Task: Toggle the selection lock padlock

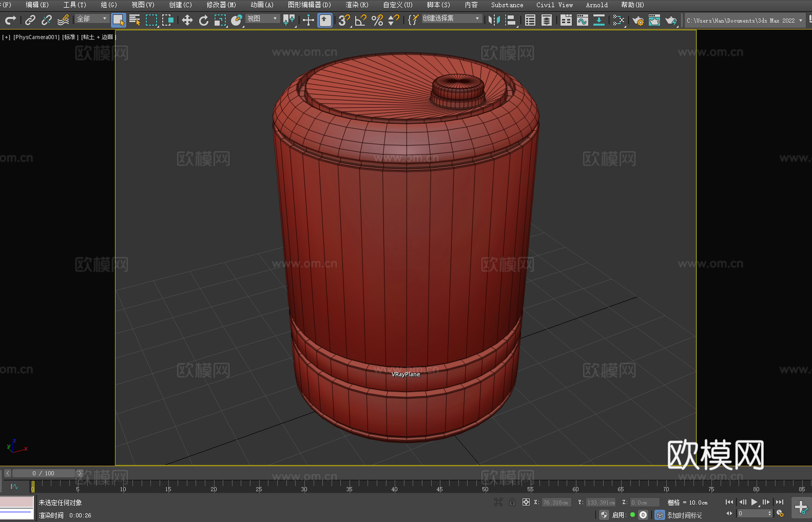Action: 512,502
